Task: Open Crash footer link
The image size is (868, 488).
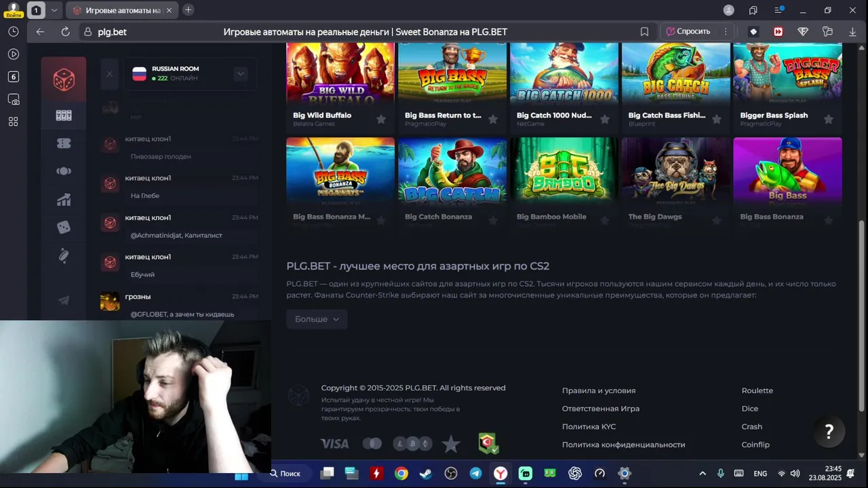Action: tap(752, 427)
